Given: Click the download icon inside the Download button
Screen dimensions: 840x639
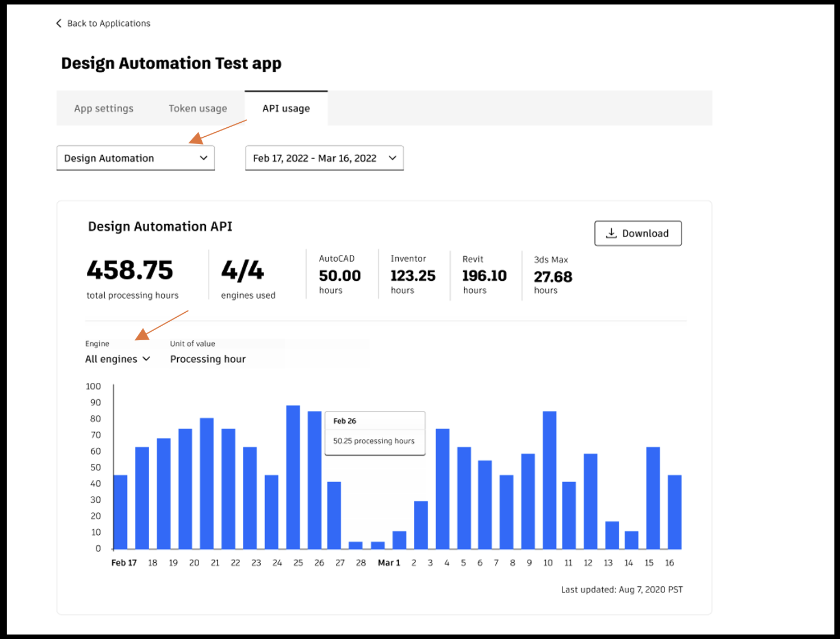Looking at the screenshot, I should [611, 233].
